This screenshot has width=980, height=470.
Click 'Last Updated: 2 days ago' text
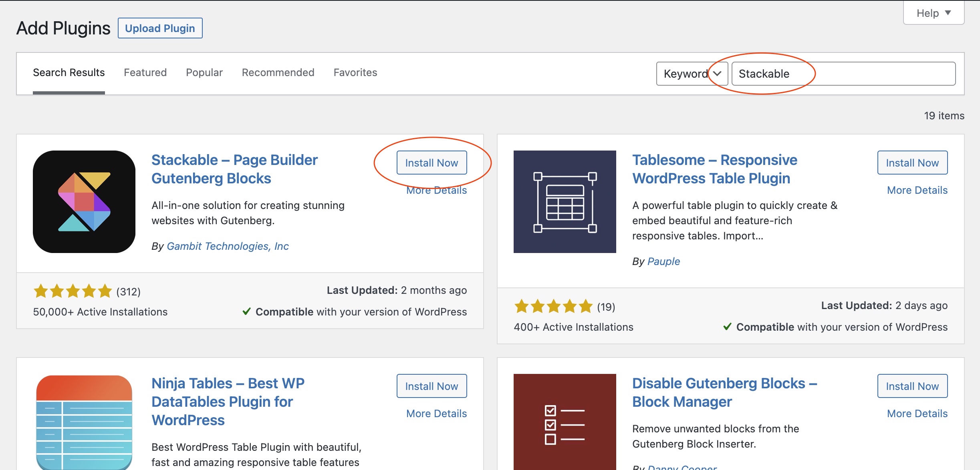tap(884, 305)
